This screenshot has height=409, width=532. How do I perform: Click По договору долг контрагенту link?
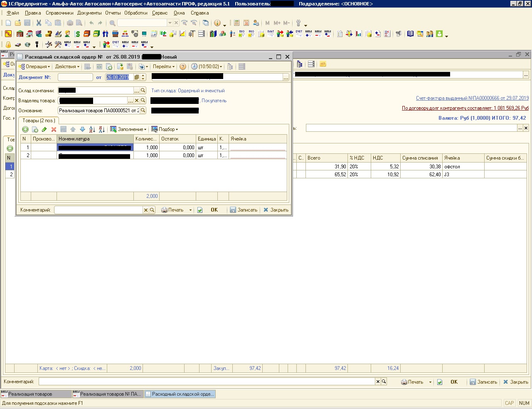click(x=465, y=108)
